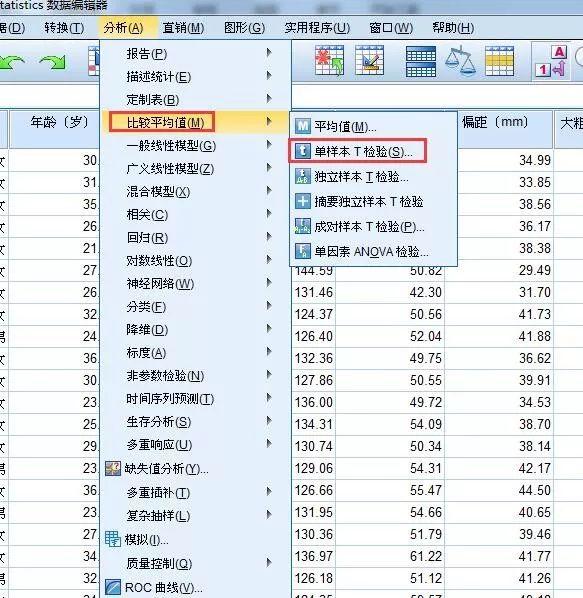Open the 帮助(H) menu

pos(453,28)
